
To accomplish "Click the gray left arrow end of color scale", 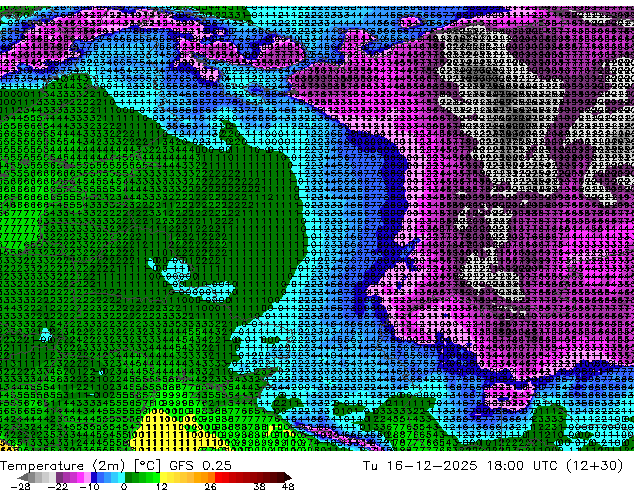I will click(x=23, y=477).
